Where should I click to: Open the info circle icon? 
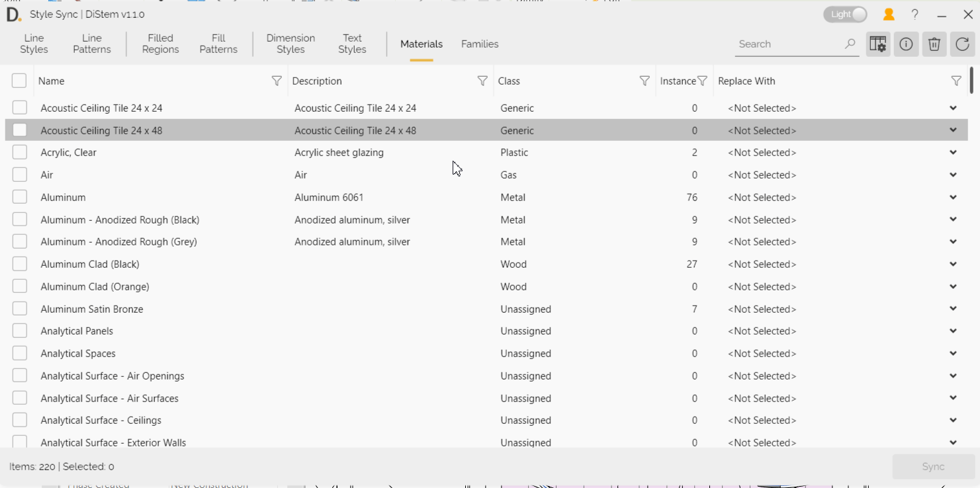(x=906, y=44)
